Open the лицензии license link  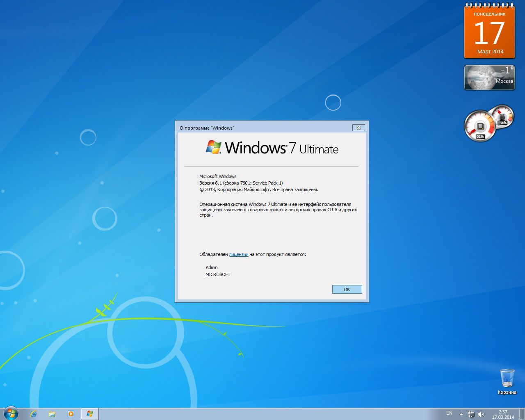click(239, 254)
